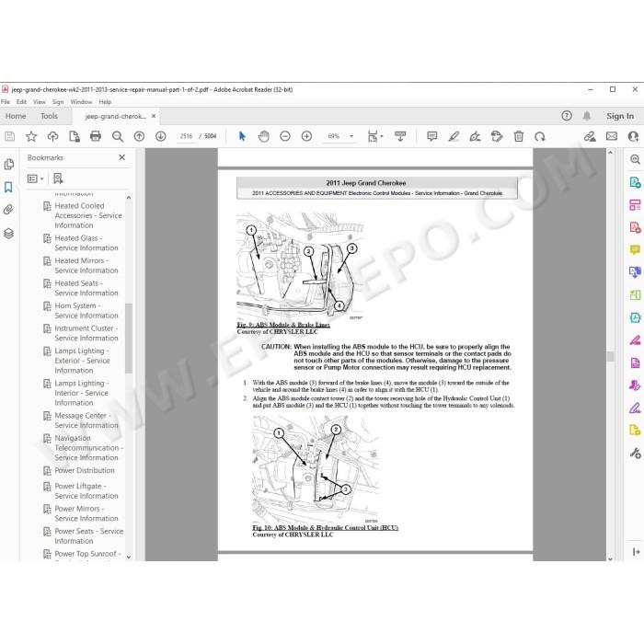Open the Heated Seats bookmark
The image size is (644, 644).
86,288
